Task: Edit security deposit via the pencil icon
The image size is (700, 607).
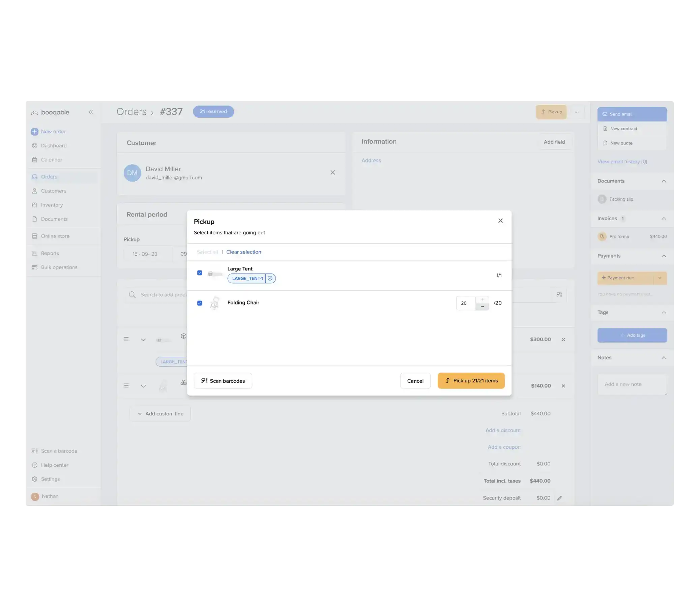Action: [559, 498]
